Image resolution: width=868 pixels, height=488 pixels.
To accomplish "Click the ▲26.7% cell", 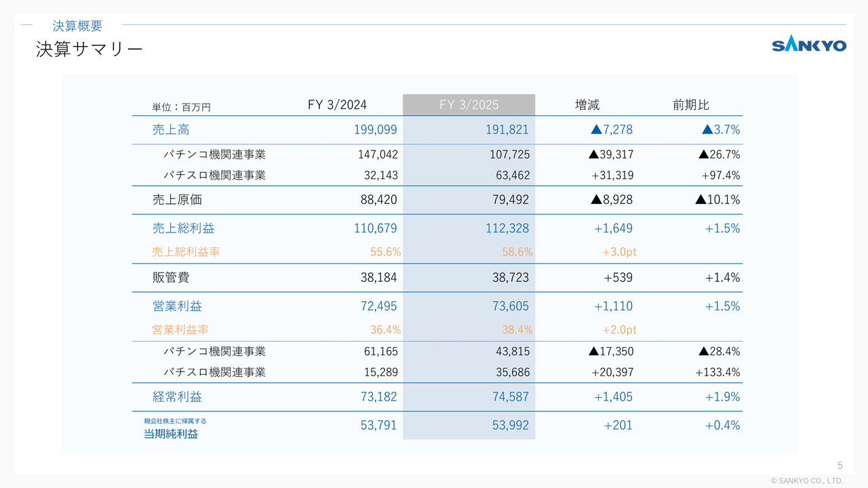I will click(x=719, y=155).
